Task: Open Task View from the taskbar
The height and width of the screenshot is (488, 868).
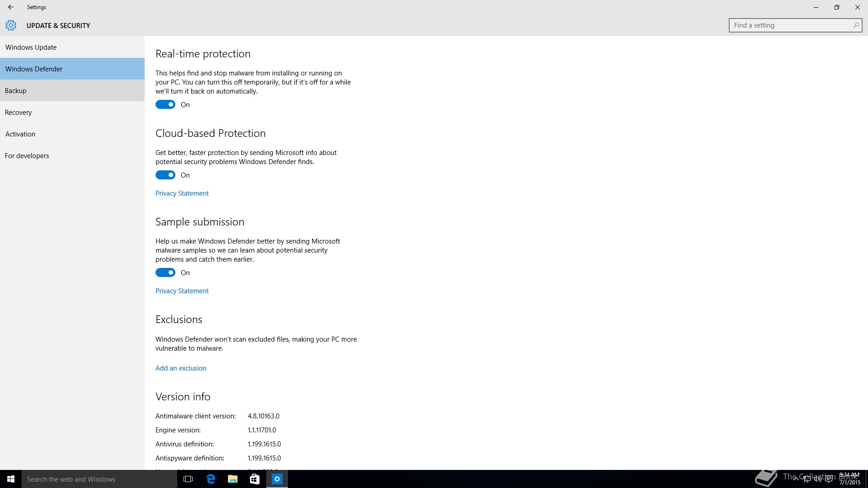Action: coord(188,479)
